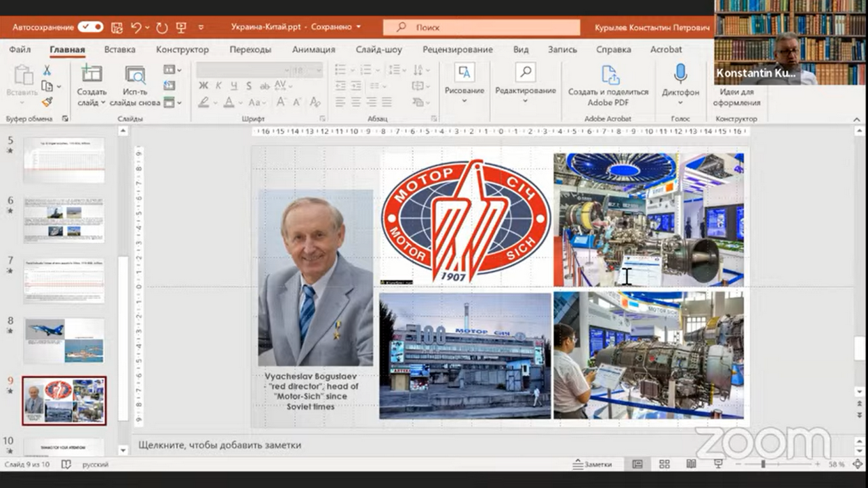This screenshot has height=488, width=868.
Task: Undo the last action
Action: coord(136,27)
